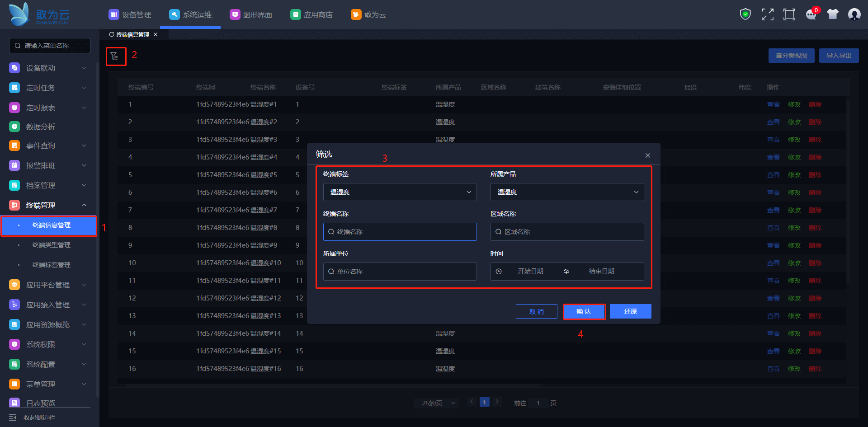Click the 确认 button in filter dialog
This screenshot has height=427, width=868.
coord(584,311)
